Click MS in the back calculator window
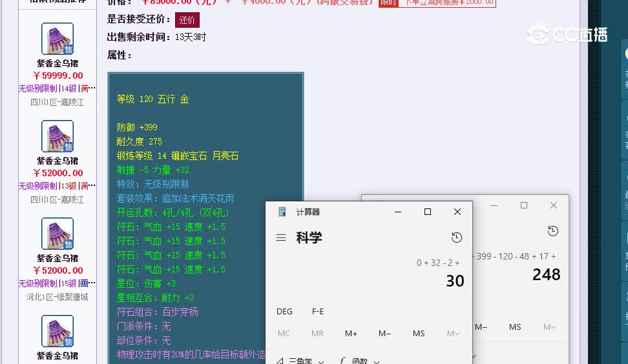The width and height of the screenshot is (628, 364). tap(515, 327)
